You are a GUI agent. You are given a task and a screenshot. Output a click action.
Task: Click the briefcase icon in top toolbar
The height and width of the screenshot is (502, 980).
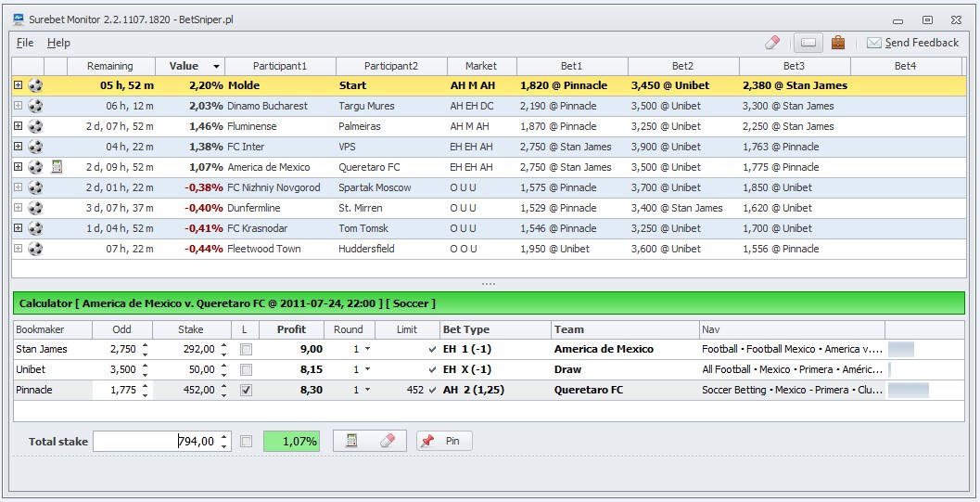click(x=838, y=43)
